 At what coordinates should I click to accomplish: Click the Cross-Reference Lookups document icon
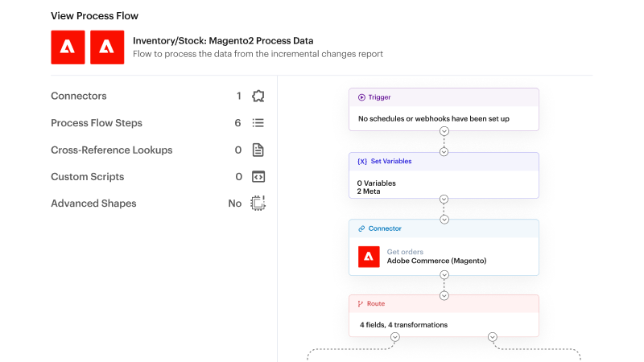click(x=258, y=150)
